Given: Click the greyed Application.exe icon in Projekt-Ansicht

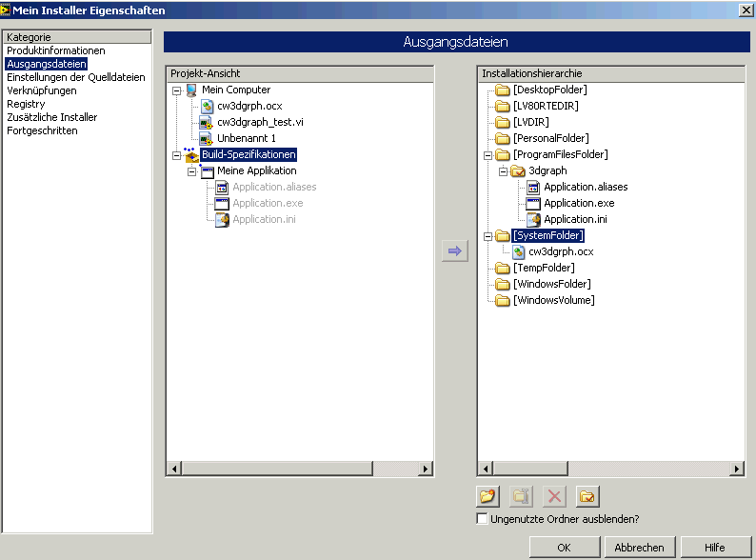Looking at the screenshot, I should (222, 204).
